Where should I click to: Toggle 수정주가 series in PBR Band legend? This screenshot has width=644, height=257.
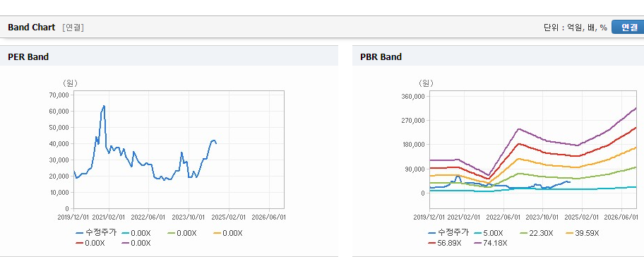[448, 233]
